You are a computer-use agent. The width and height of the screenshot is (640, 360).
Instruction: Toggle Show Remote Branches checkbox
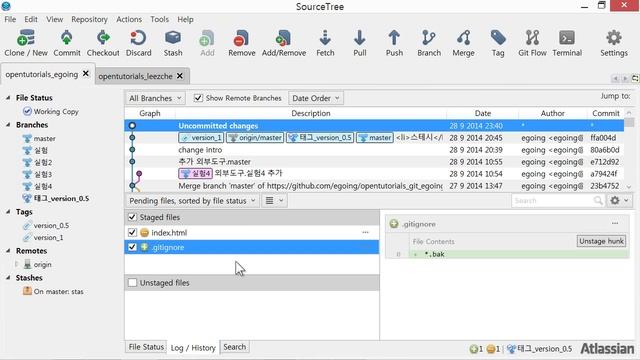coord(198,98)
